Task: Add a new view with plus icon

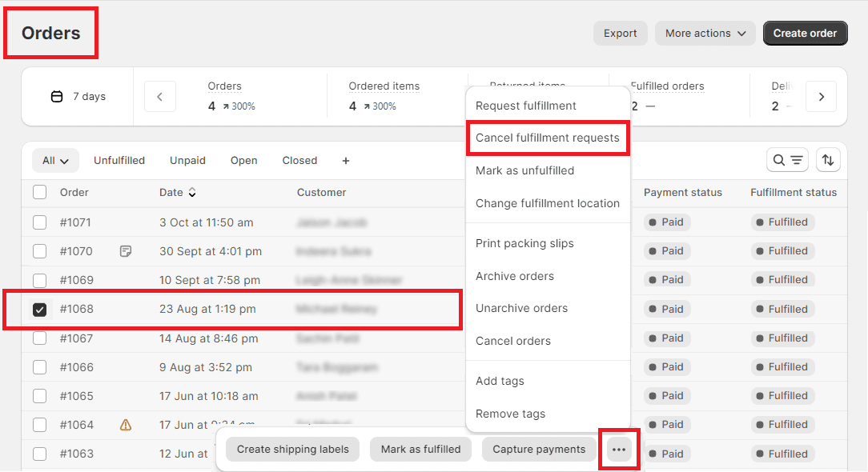Action: coord(346,161)
